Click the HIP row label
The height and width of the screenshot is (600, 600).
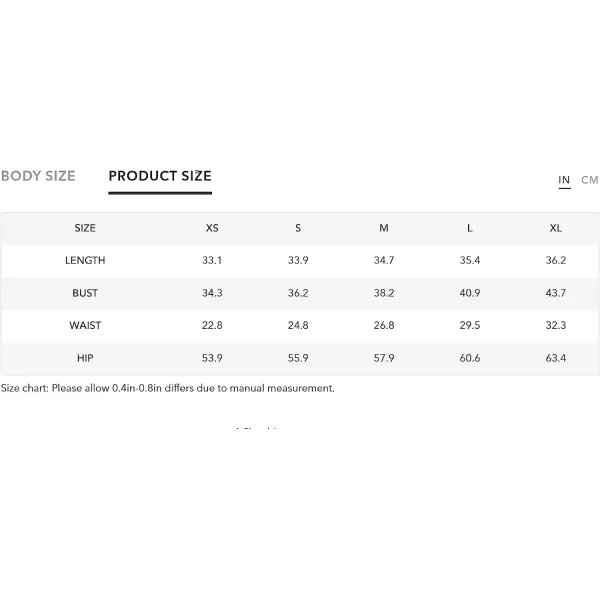coord(85,358)
